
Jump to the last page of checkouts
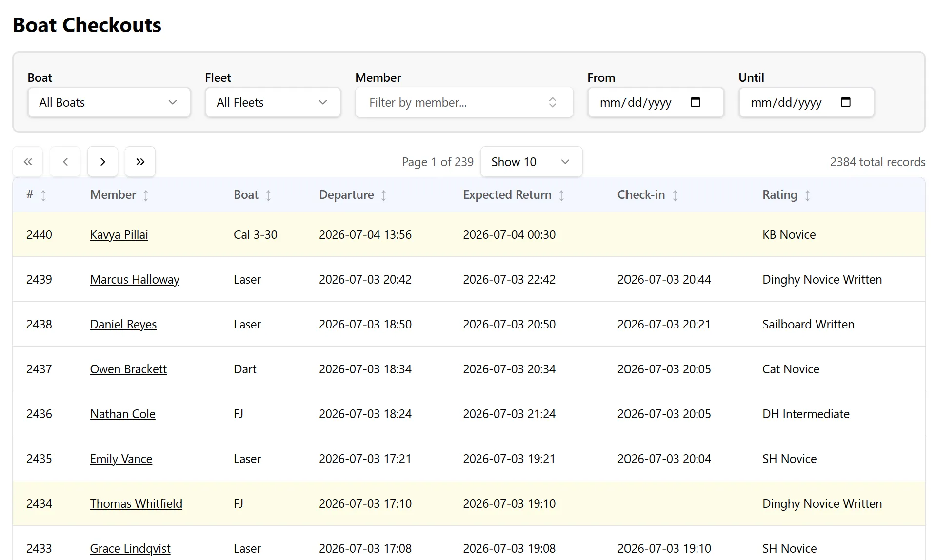pos(140,162)
